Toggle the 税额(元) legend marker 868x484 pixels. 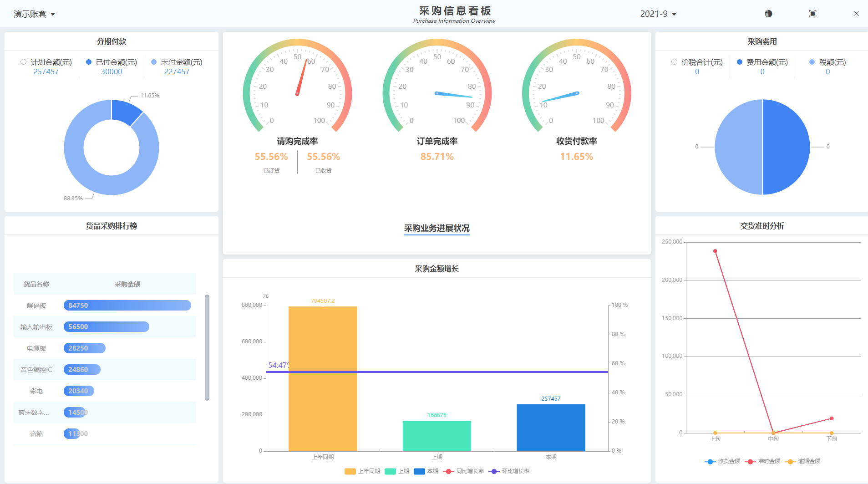point(812,62)
